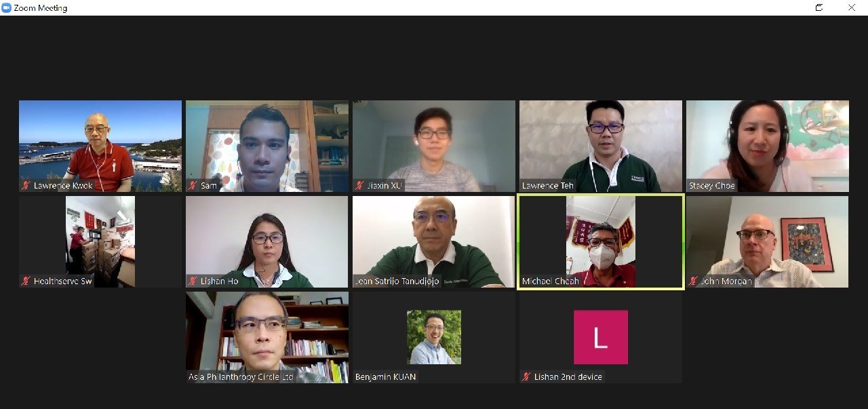The height and width of the screenshot is (409, 868).
Task: Click the pink L avatar tile
Action: click(x=601, y=337)
